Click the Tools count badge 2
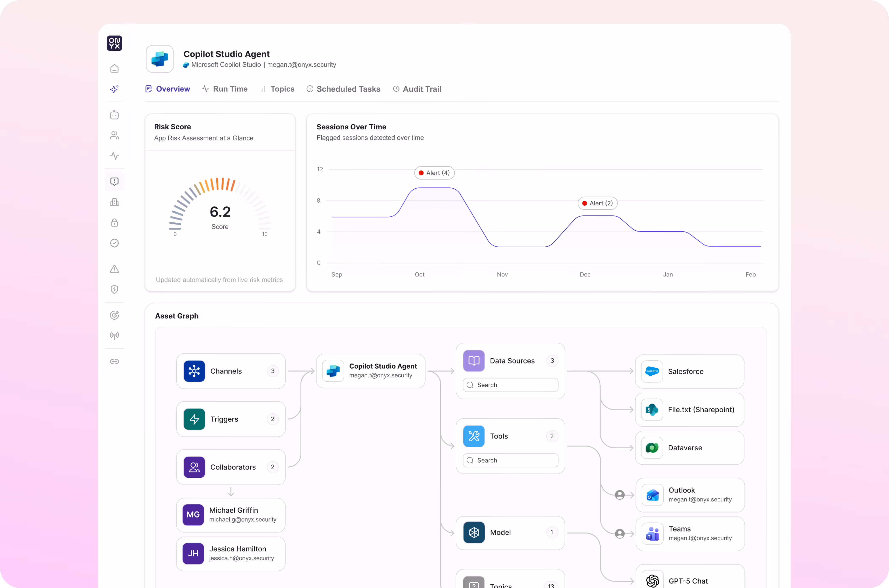Screen dimensions: 889x588 tap(552, 436)
